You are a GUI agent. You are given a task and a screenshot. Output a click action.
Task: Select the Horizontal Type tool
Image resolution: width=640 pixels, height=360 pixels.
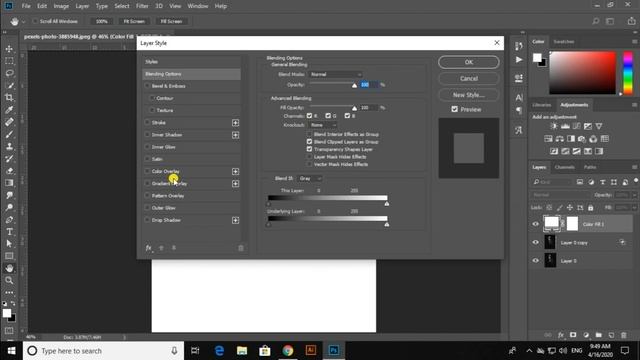click(9, 232)
